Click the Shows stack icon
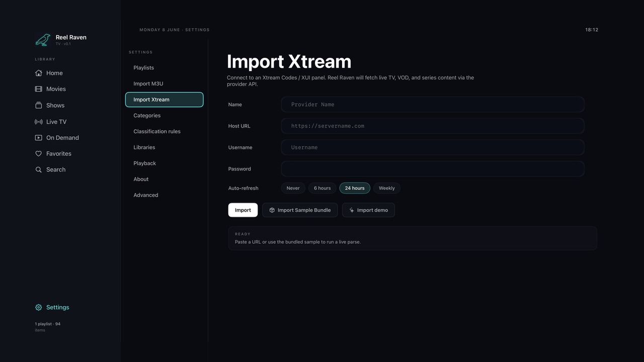This screenshot has width=644, height=362. 38,105
